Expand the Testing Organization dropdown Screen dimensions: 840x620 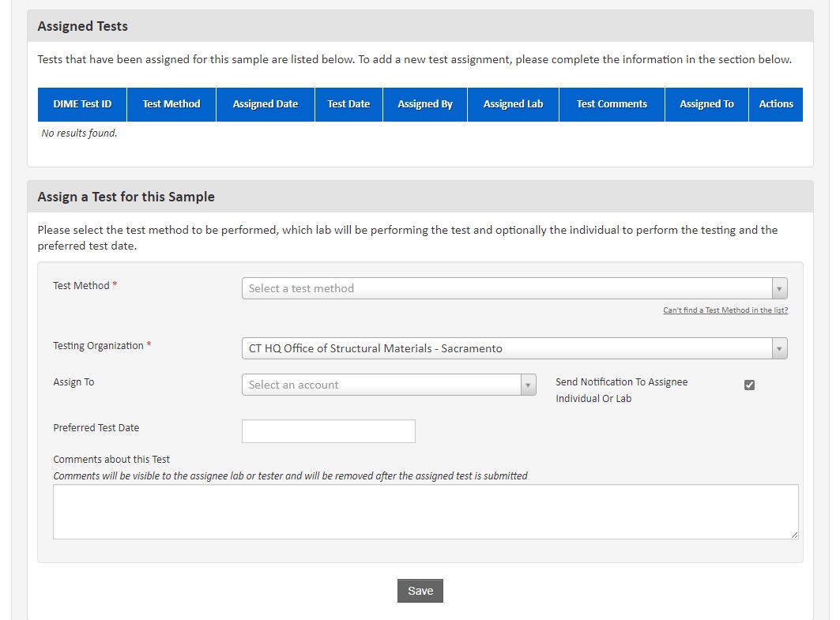click(514, 348)
